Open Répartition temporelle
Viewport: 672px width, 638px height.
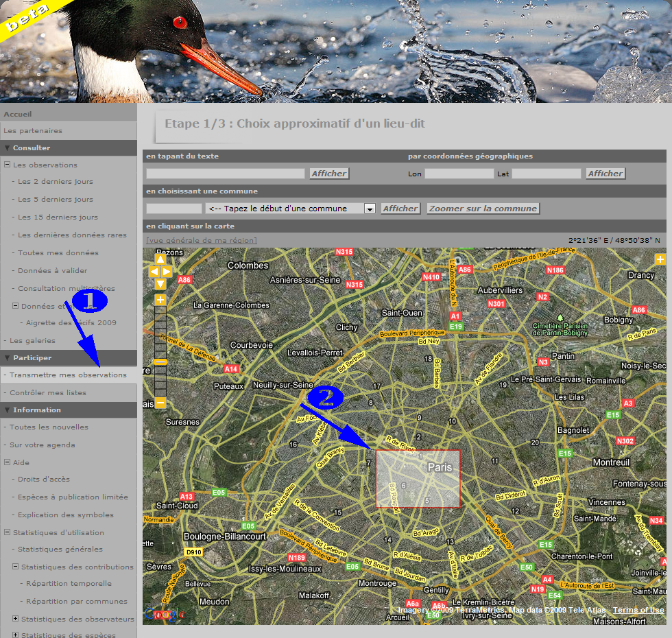(x=69, y=584)
